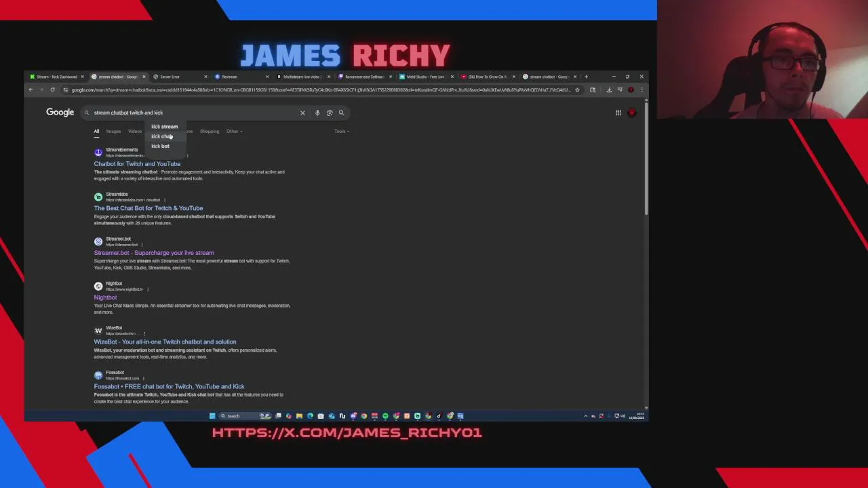Open the taskbar clock and date
Image resolution: width=868 pixels, height=488 pixels.
[x=637, y=415]
